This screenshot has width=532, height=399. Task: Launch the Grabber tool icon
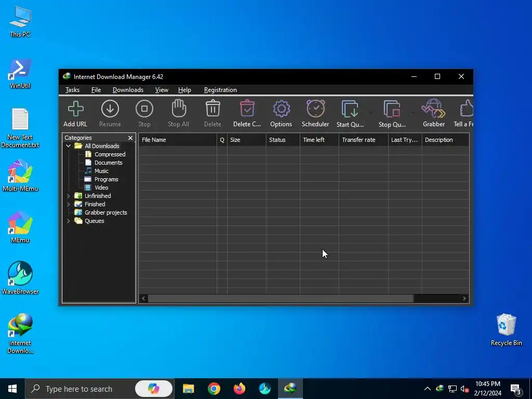point(433,109)
